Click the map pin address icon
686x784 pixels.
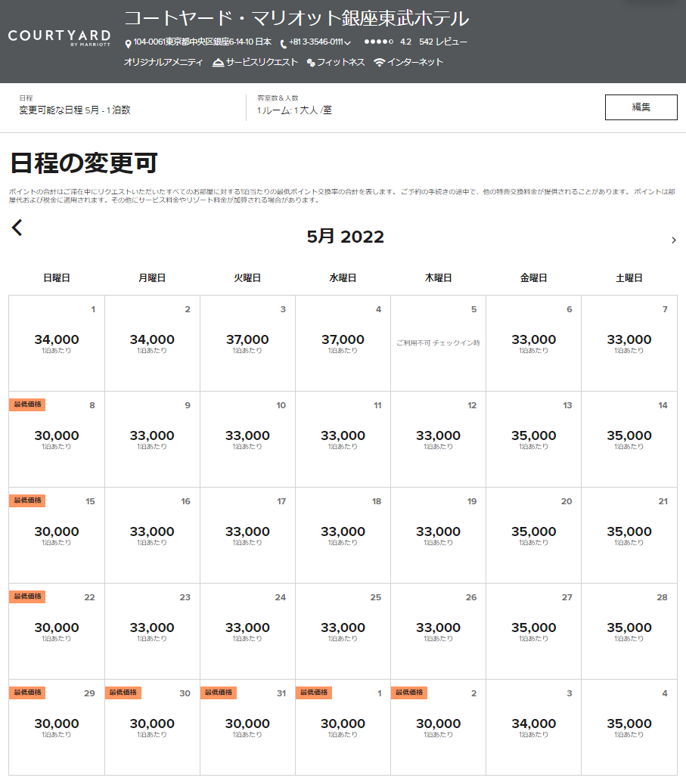click(x=128, y=44)
